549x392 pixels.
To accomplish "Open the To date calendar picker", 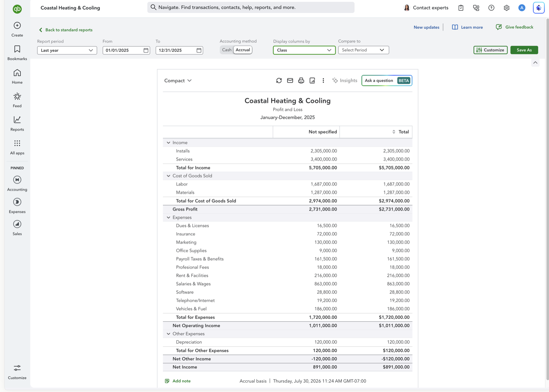I will (199, 50).
